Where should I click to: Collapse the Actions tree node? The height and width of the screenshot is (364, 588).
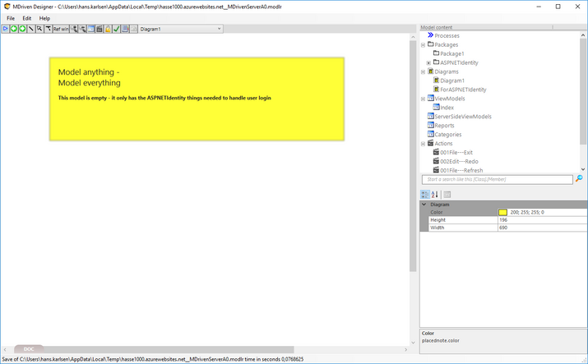tap(423, 143)
